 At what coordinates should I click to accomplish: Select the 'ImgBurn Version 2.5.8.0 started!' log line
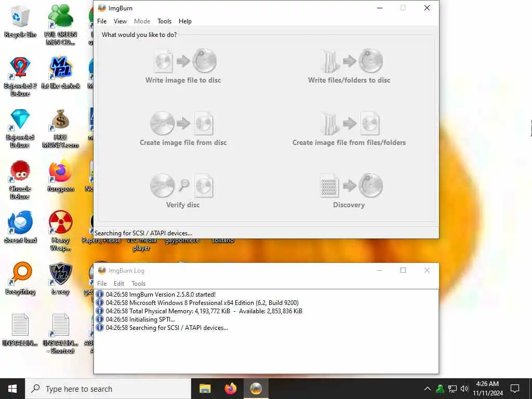(x=161, y=295)
